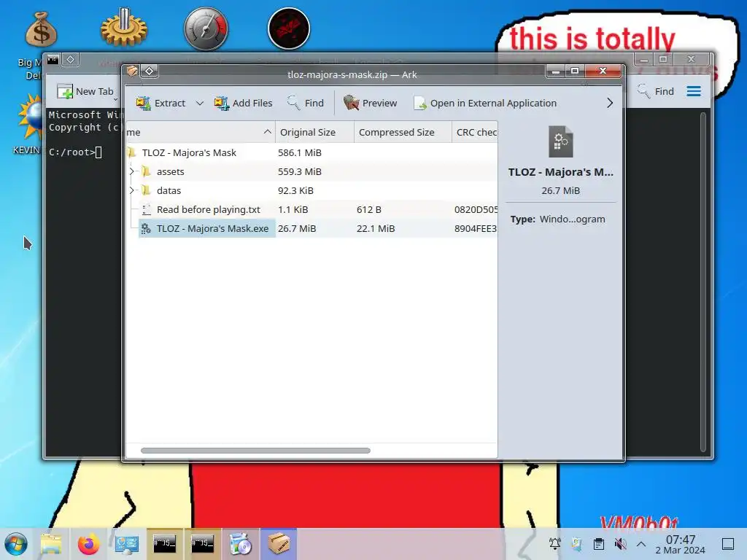Open the notifications bell tray icon
This screenshot has width=747, height=560.
[555, 544]
